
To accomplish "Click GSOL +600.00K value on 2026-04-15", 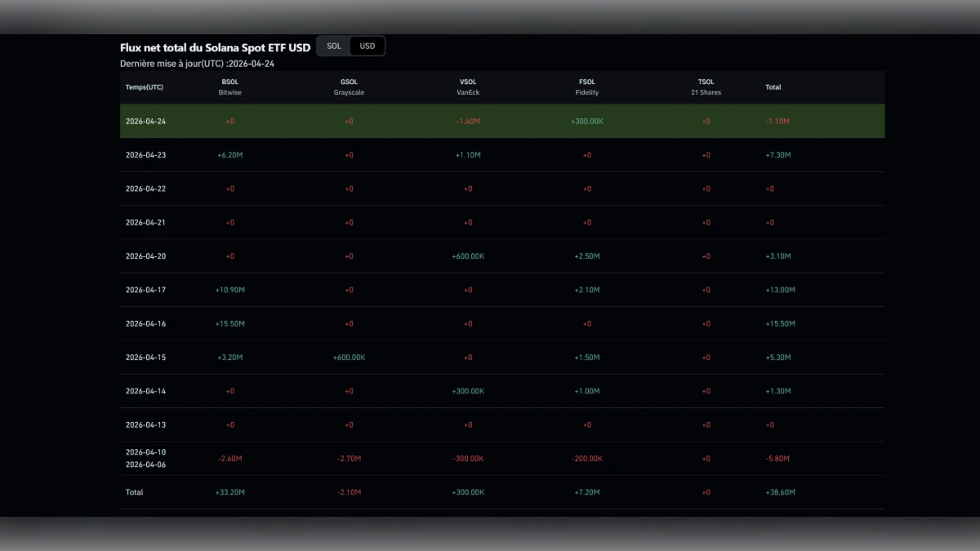I will click(349, 358).
